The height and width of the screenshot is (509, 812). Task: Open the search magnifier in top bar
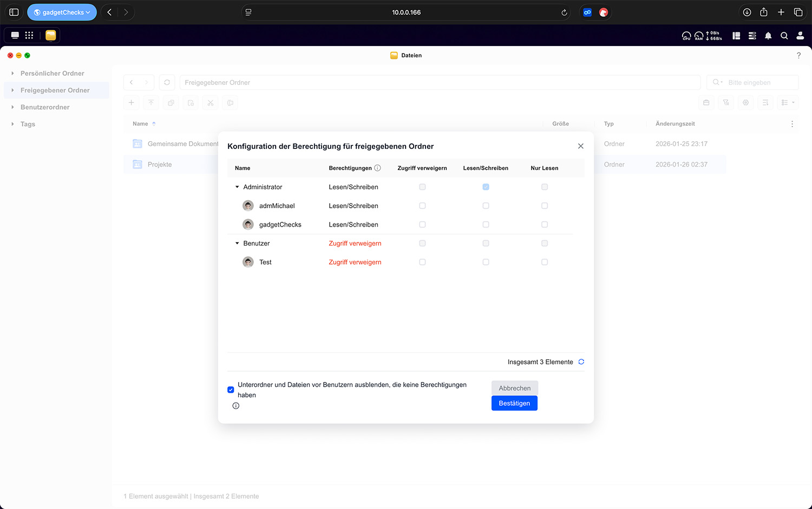point(784,36)
